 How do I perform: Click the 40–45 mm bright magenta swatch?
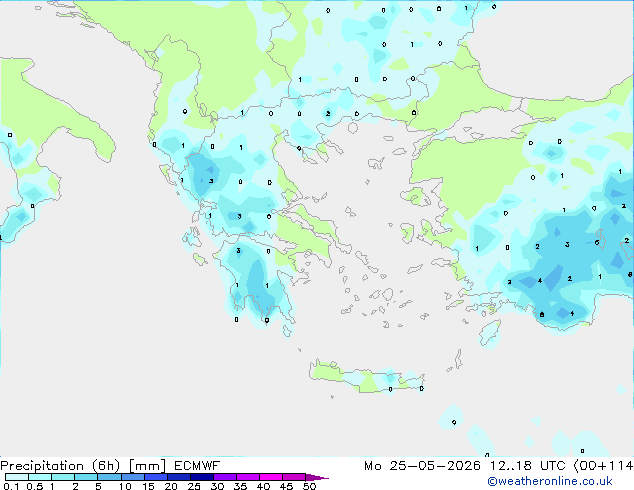point(271,477)
